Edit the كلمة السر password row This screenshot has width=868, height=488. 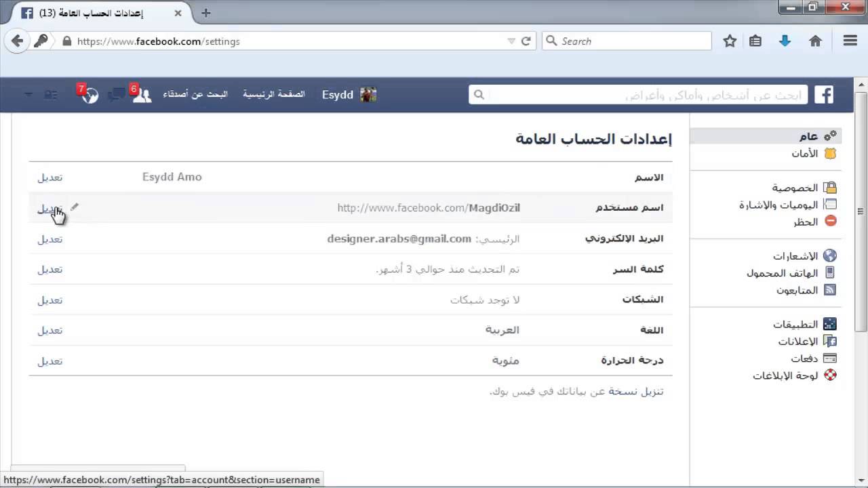coord(50,270)
